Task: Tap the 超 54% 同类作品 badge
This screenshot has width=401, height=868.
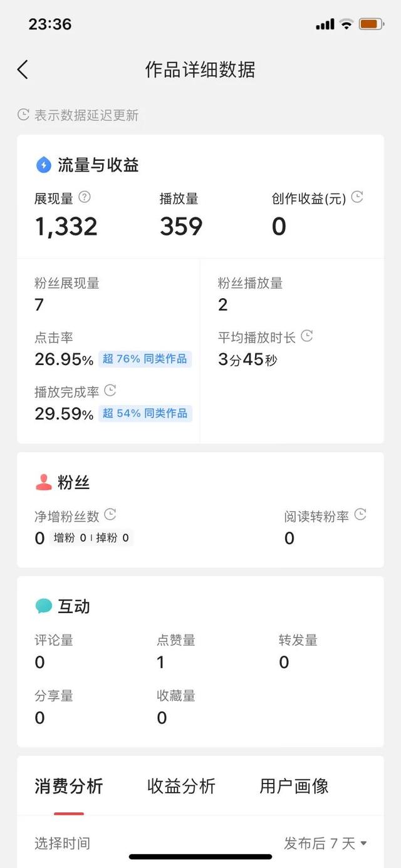Action: click(x=145, y=413)
